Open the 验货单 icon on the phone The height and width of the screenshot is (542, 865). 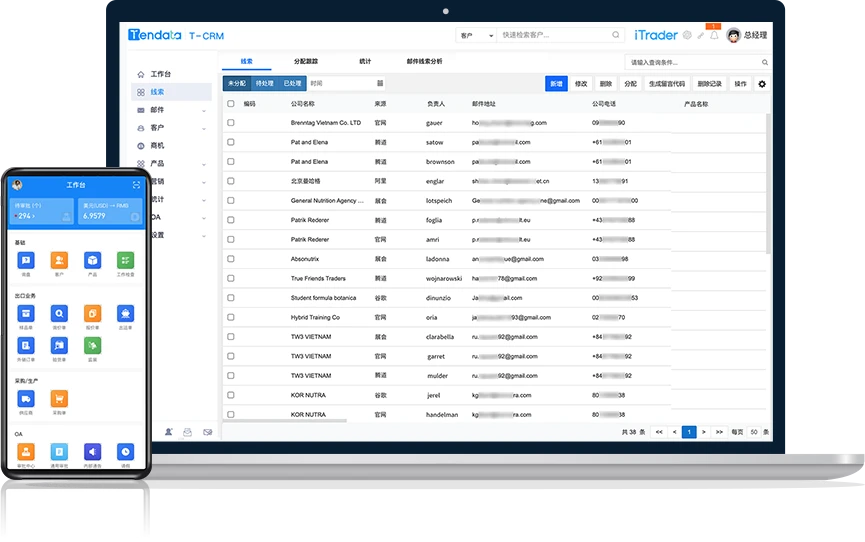(59, 346)
